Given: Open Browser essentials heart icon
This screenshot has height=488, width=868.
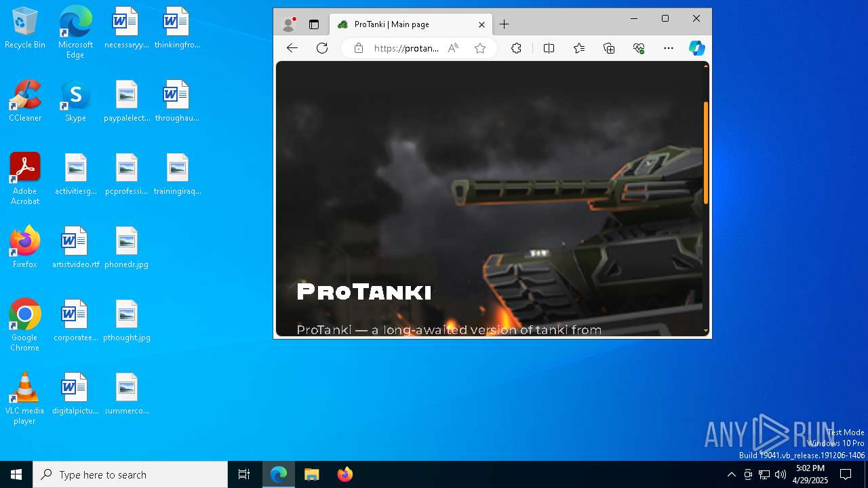Looking at the screenshot, I should coord(638,48).
